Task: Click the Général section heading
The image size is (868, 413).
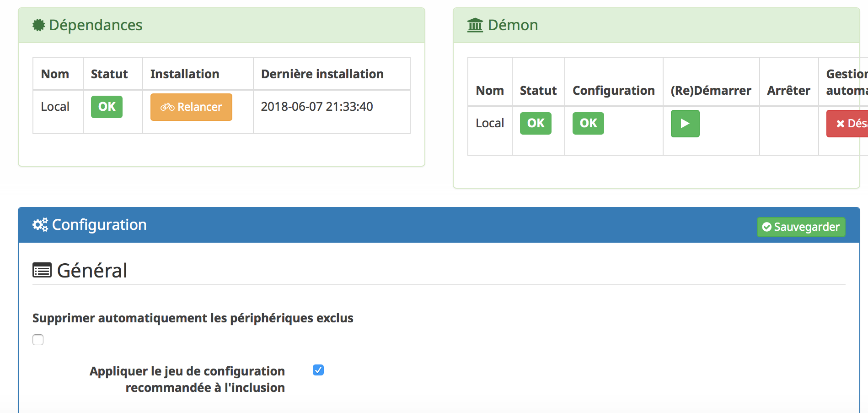Action: click(92, 271)
